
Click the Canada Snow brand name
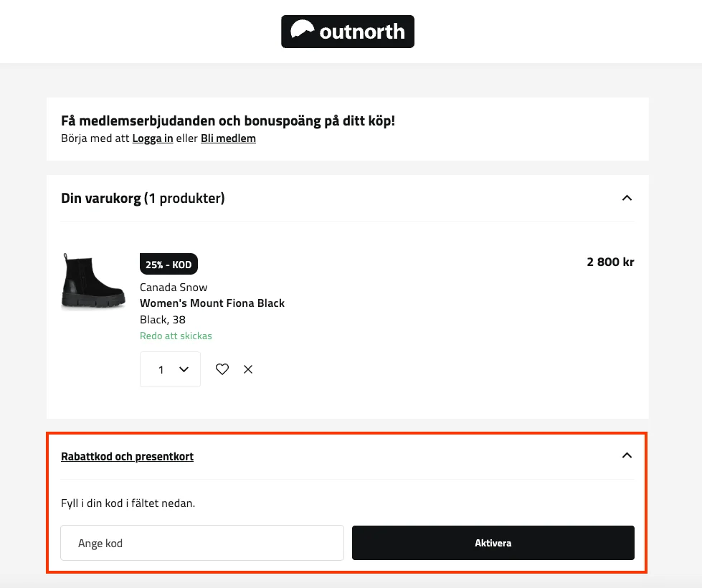coord(174,288)
